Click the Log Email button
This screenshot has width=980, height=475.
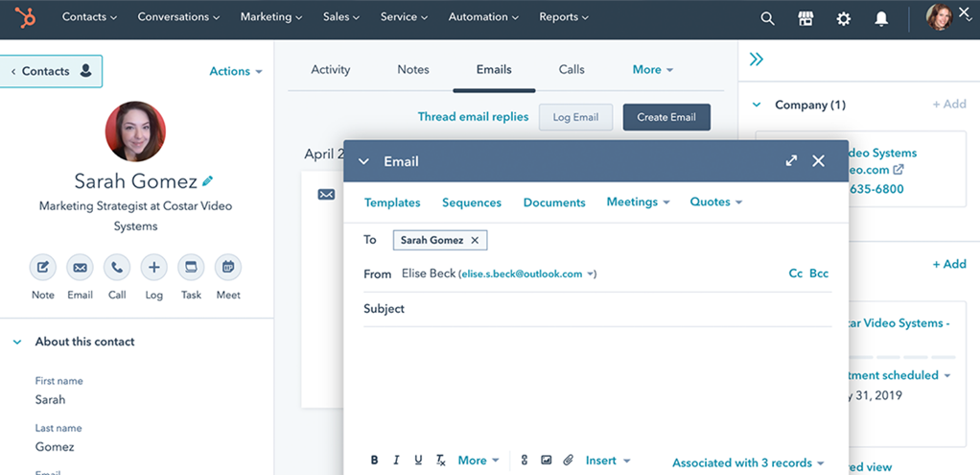[x=575, y=117]
